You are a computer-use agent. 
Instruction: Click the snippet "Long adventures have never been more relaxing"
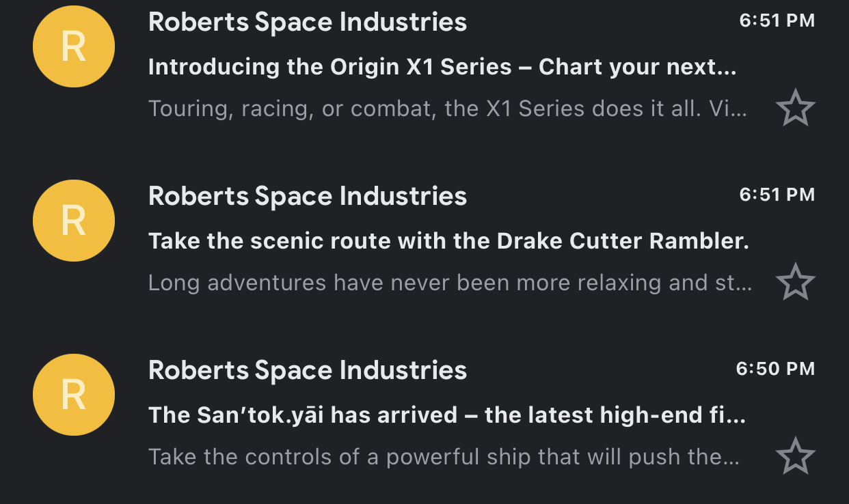(x=450, y=283)
